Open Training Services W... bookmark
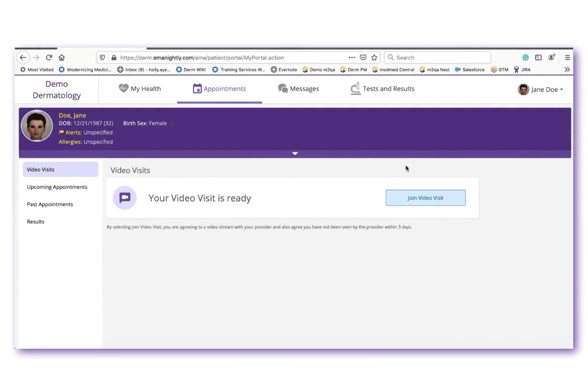 tap(238, 70)
